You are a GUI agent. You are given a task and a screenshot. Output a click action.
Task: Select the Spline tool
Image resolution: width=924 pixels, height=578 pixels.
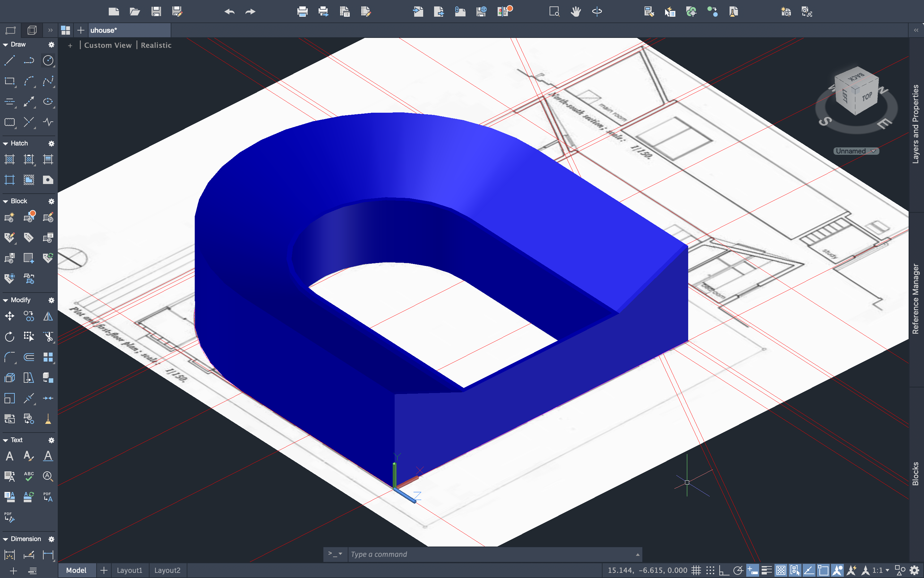[x=48, y=81]
